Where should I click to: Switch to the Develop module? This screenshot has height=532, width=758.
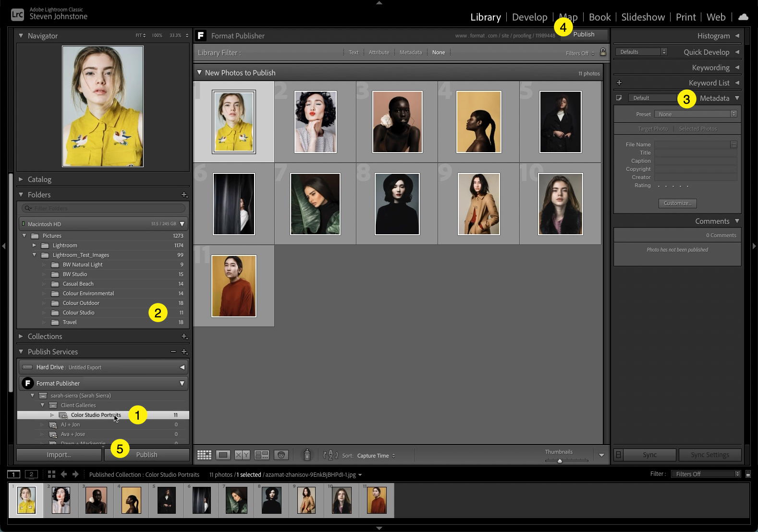(529, 17)
